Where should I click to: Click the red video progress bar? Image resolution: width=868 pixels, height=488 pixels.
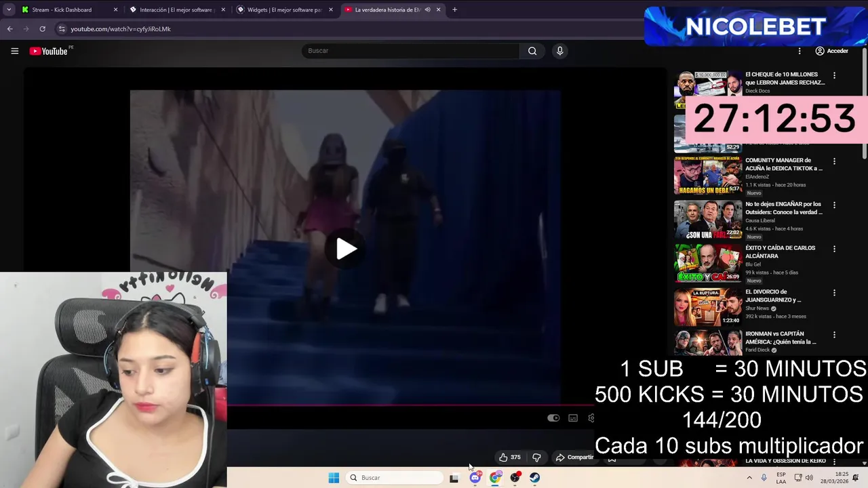point(410,406)
